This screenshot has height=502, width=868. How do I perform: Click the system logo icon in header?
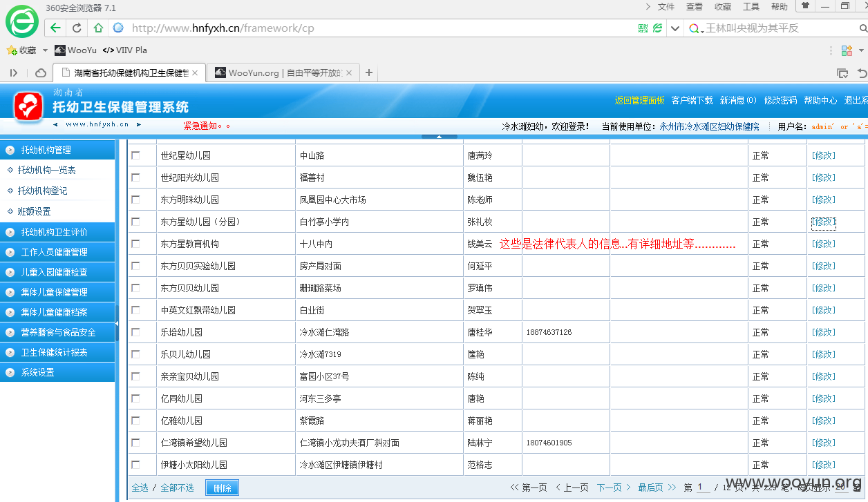tap(28, 106)
